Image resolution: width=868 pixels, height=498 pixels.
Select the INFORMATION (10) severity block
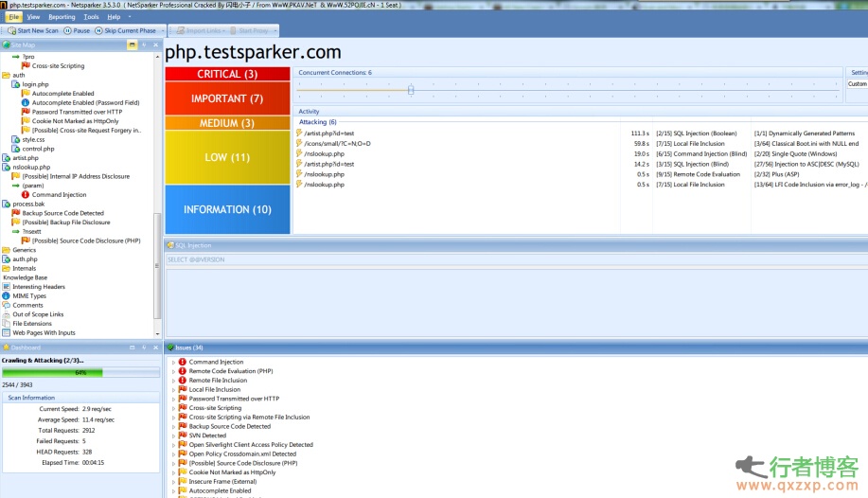(x=227, y=209)
